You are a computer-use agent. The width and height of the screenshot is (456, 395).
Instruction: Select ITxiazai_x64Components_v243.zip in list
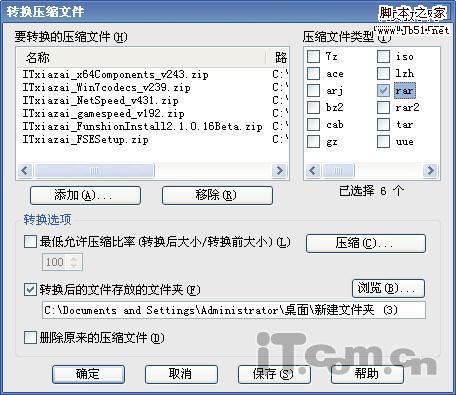point(115,74)
